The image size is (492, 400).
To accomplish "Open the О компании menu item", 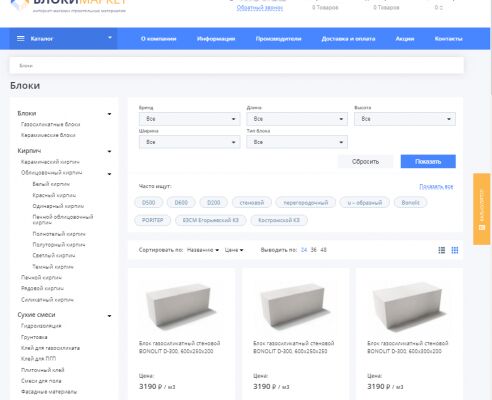I will click(x=158, y=39).
